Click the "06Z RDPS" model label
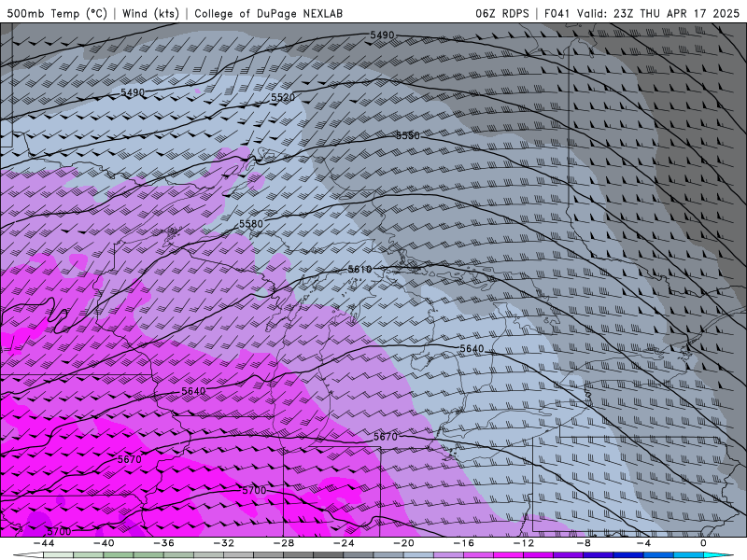 click(502, 13)
